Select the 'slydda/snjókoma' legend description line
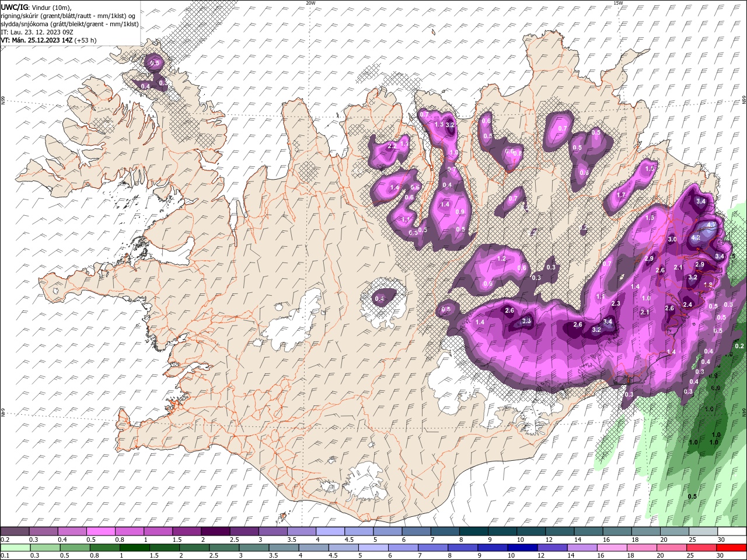Image resolution: width=747 pixels, height=560 pixels. (70, 24)
